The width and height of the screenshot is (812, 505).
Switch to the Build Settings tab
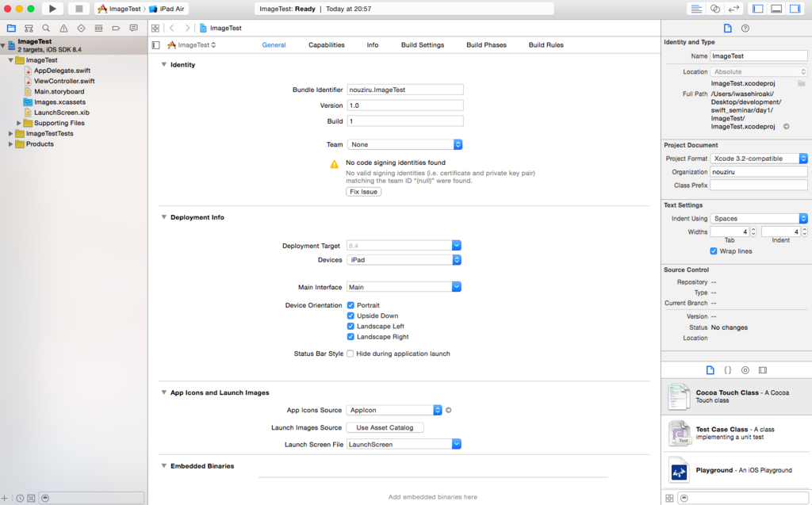(x=423, y=45)
